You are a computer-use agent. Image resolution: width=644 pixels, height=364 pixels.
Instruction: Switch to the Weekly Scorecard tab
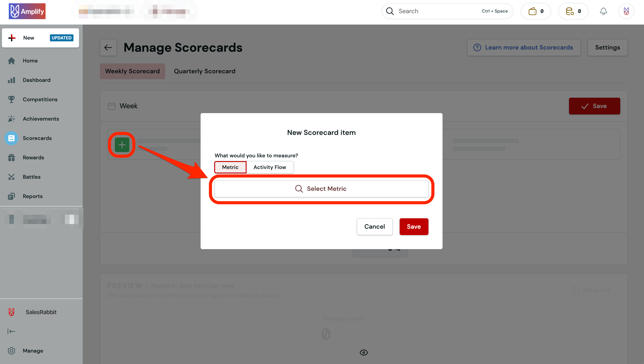pos(132,71)
